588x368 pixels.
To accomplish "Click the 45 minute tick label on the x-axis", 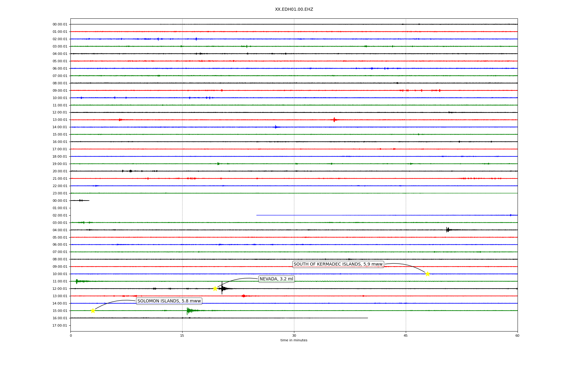I will tap(405, 335).
